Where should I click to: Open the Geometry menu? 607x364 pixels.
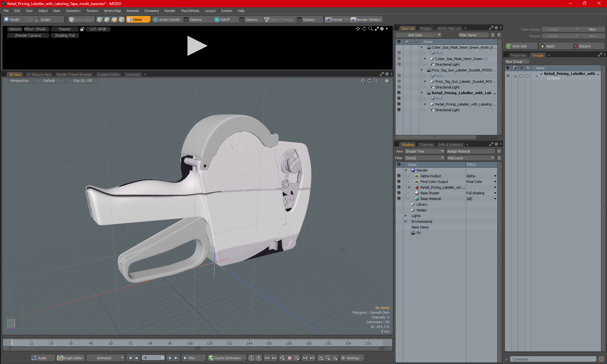click(73, 11)
